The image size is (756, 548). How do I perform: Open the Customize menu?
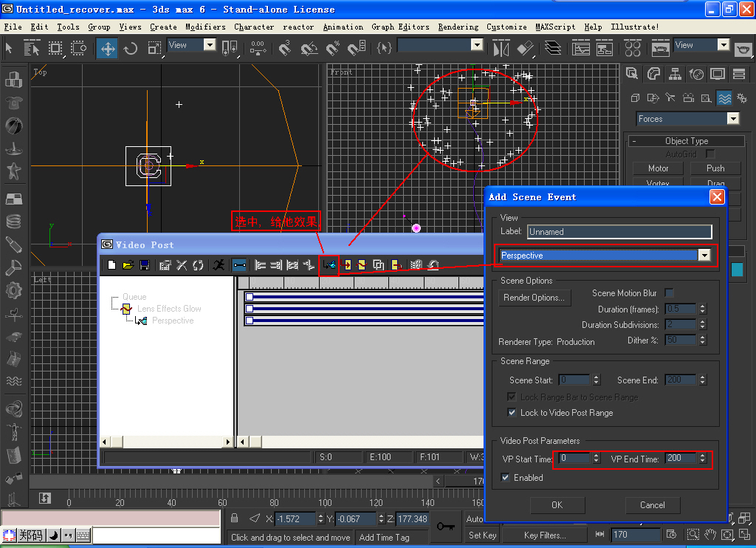506,27
